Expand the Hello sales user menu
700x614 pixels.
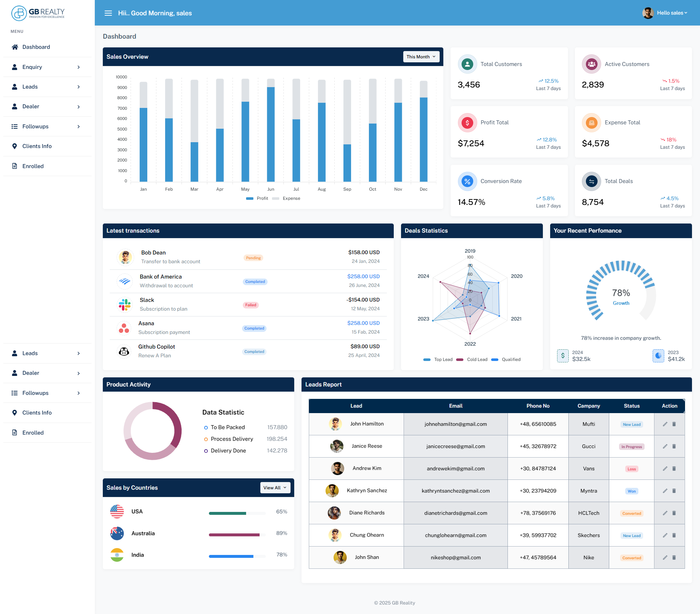click(x=672, y=13)
